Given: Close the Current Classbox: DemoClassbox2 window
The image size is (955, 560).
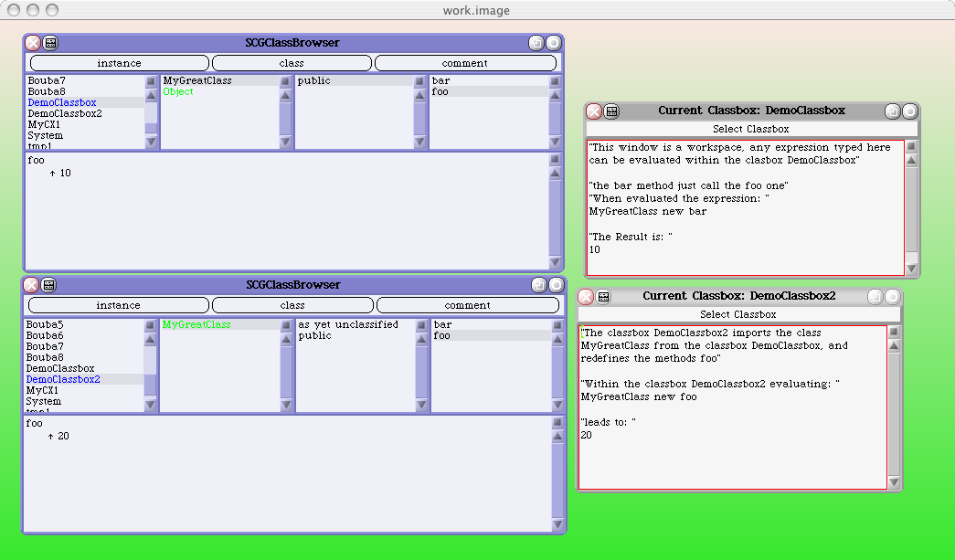Looking at the screenshot, I should click(x=586, y=296).
